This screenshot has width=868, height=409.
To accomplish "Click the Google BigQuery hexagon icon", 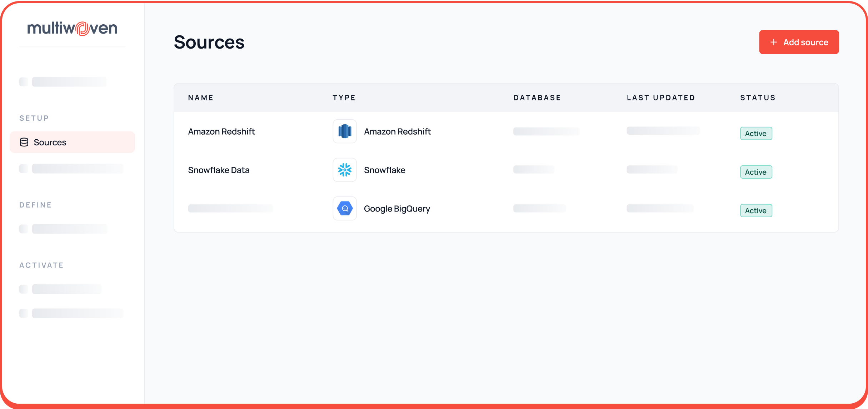I will (345, 209).
